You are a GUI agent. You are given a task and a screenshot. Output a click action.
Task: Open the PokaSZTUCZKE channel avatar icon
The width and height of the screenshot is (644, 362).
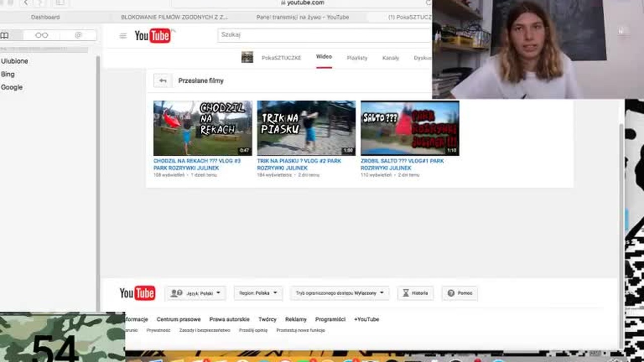point(247,57)
